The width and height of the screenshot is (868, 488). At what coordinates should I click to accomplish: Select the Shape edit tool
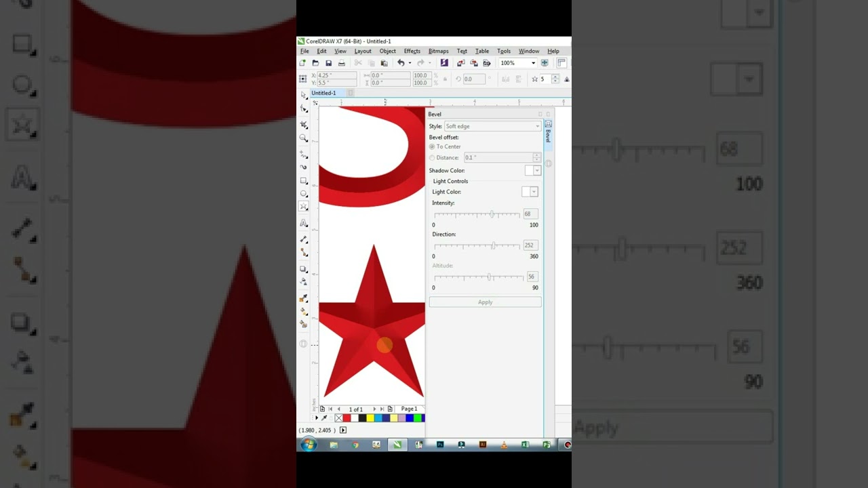click(x=304, y=108)
